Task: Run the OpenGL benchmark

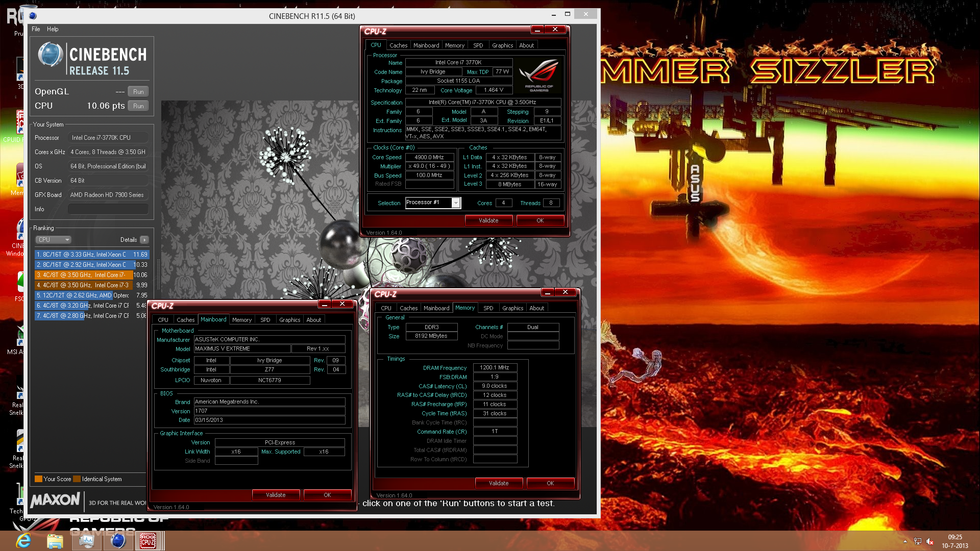Action: 138,92
